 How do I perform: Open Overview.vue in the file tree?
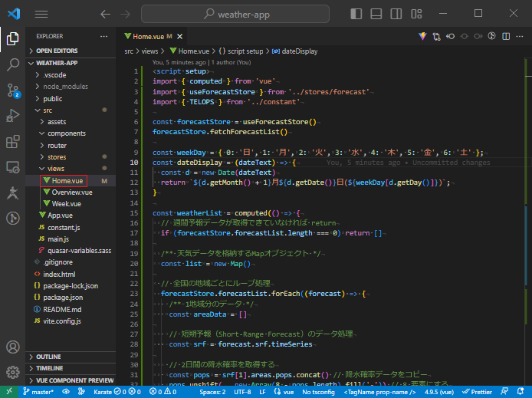(71, 192)
